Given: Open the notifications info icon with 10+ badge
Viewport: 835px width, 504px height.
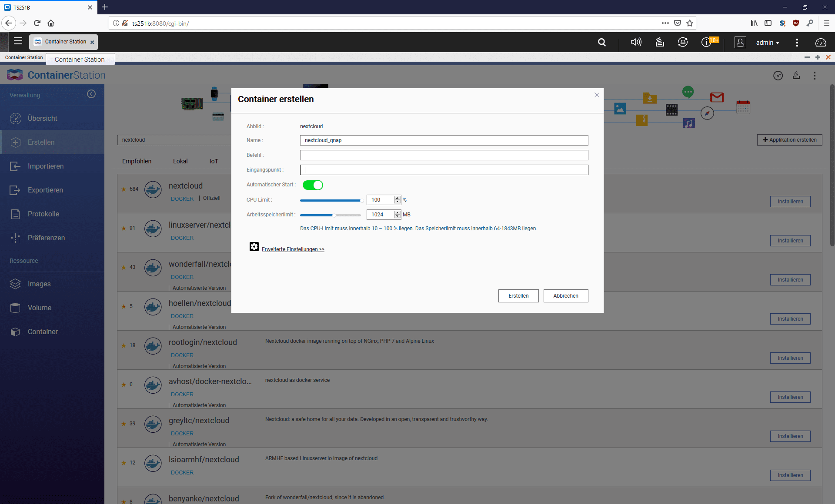Looking at the screenshot, I should click(707, 42).
